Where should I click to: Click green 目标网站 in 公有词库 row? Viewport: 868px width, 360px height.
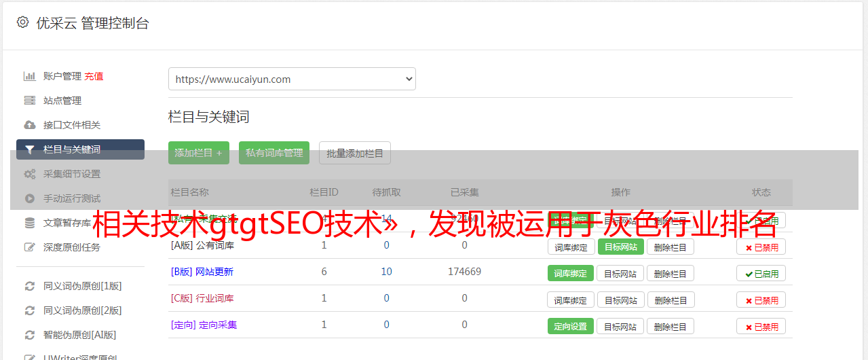621,247
